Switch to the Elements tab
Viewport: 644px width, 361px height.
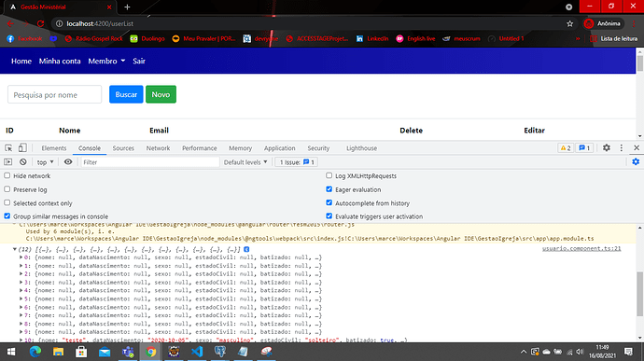(x=54, y=148)
